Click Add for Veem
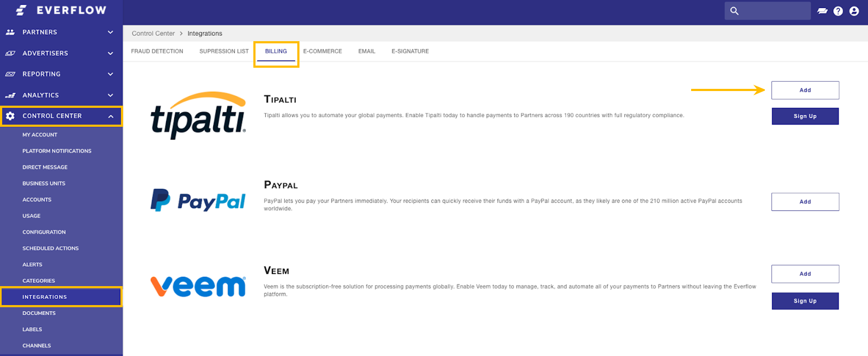Screen dimensions: 868x356 (805, 274)
